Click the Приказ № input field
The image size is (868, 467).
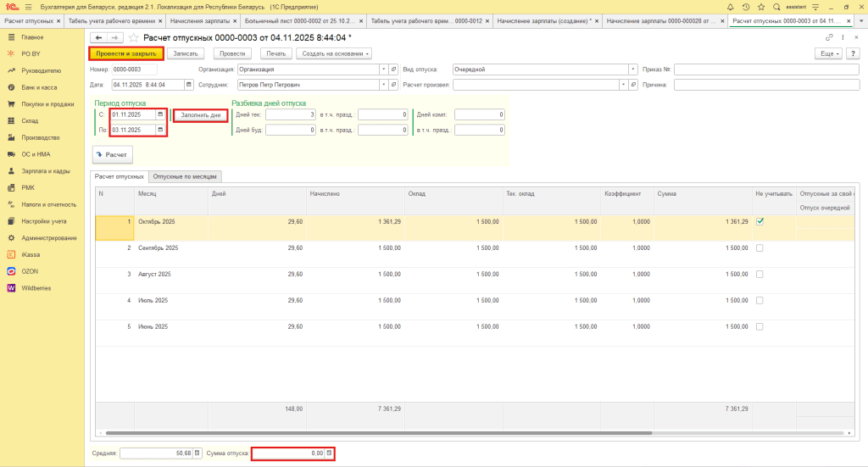(x=766, y=69)
